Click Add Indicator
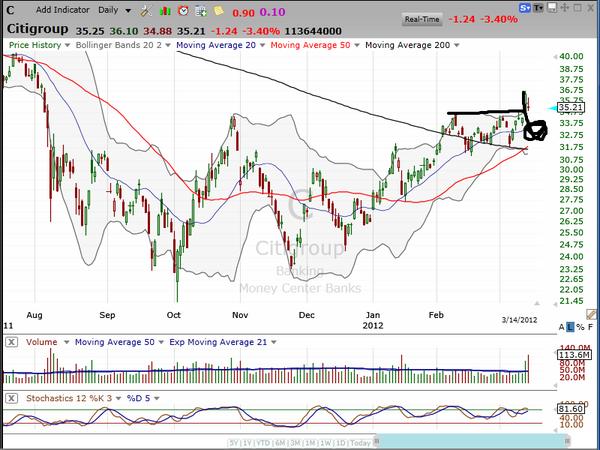This screenshot has height=450, width=600. pyautogui.click(x=62, y=10)
